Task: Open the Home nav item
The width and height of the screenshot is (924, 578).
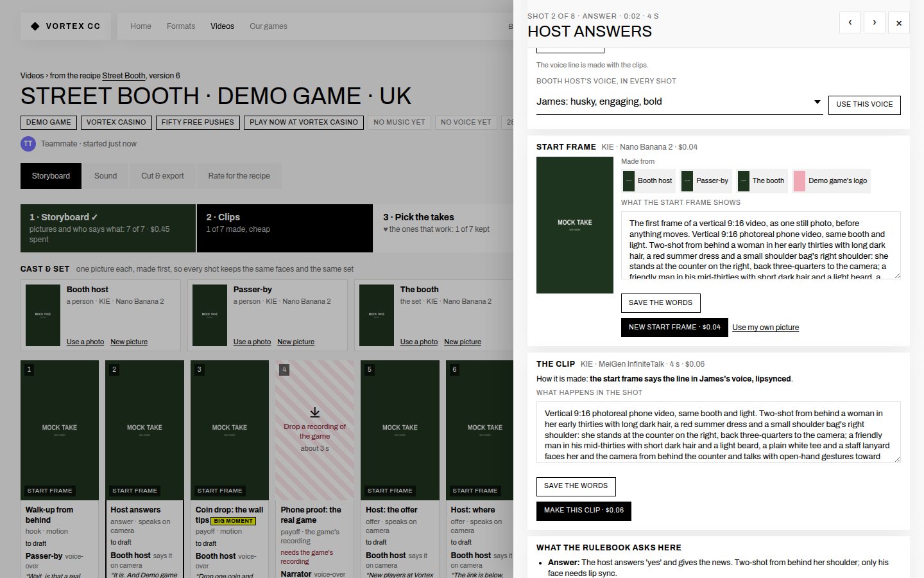Action: point(141,26)
